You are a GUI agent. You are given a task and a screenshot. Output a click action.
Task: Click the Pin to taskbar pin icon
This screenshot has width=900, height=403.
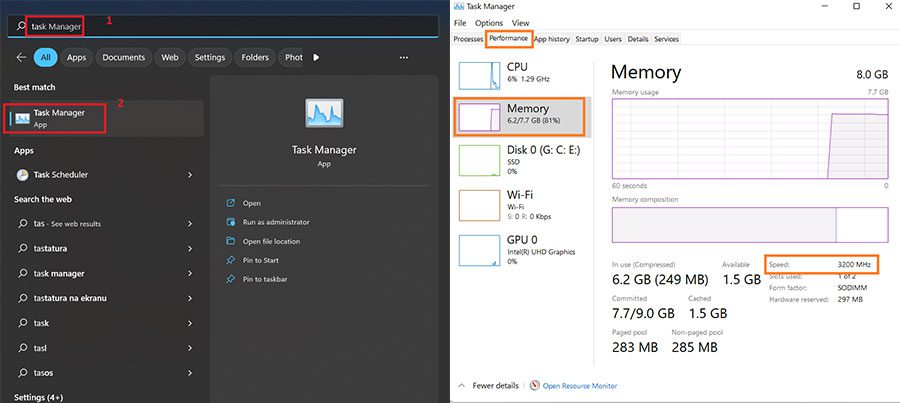click(x=231, y=279)
